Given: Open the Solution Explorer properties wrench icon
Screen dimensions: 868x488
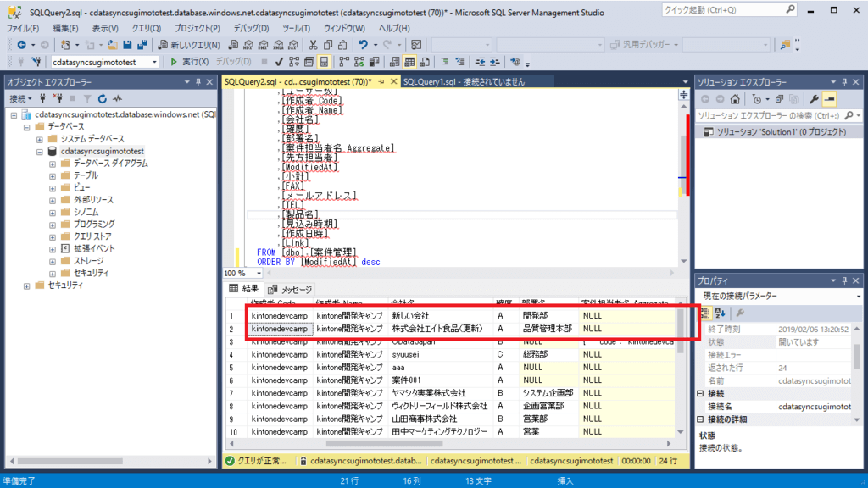Looking at the screenshot, I should 812,98.
